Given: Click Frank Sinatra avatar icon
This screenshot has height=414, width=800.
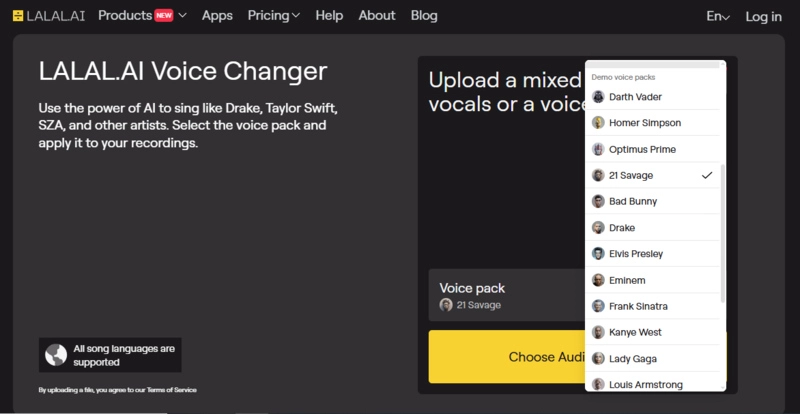Looking at the screenshot, I should 598,306.
